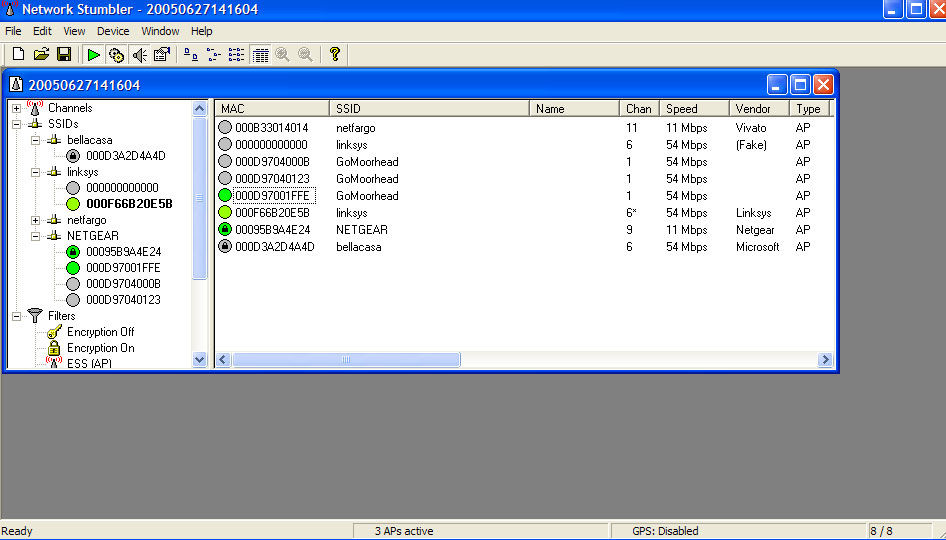
Task: Select Encryption Off key icon filter
Action: 54,332
